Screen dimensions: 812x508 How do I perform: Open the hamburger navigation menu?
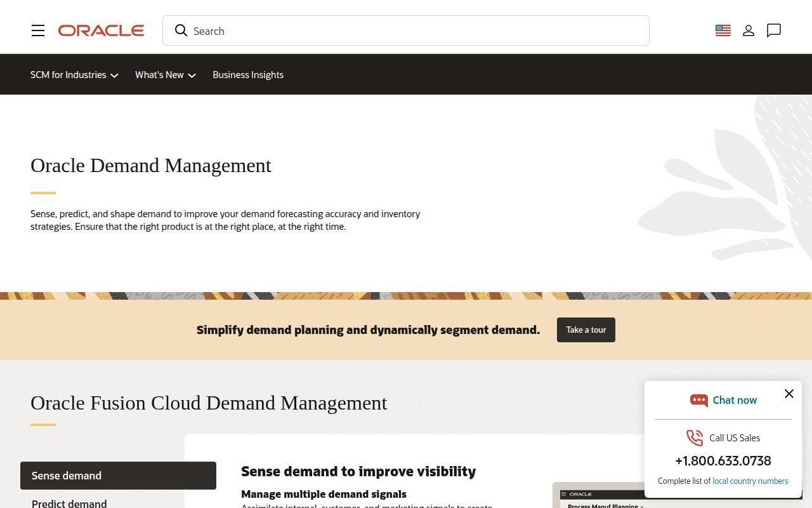click(38, 30)
